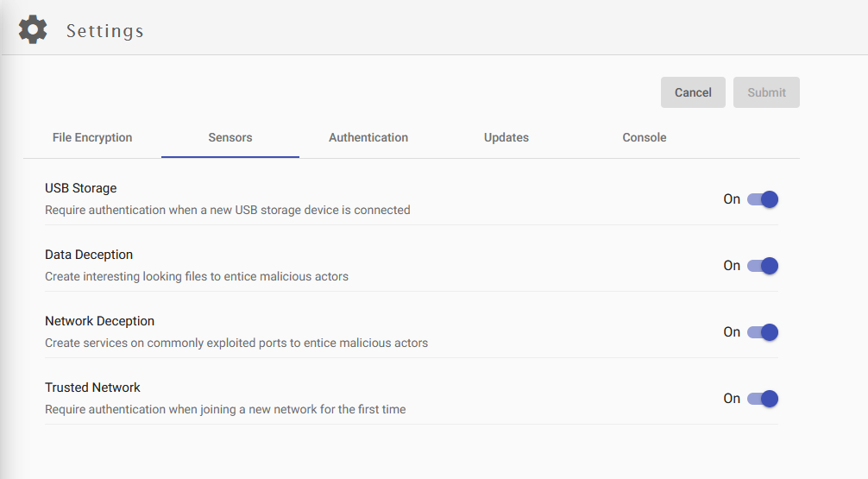
Task: Open the Authentication tab
Action: (368, 137)
